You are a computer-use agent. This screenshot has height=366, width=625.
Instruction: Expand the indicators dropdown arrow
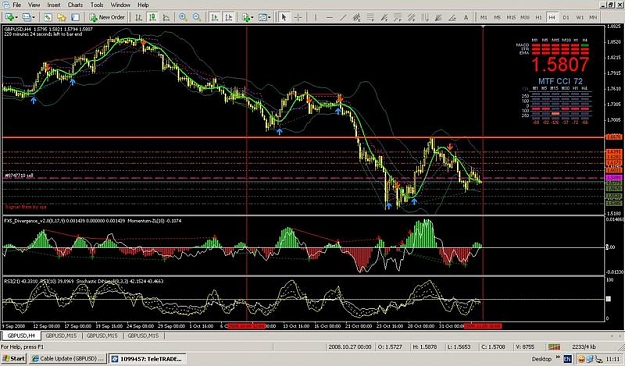tap(253, 17)
